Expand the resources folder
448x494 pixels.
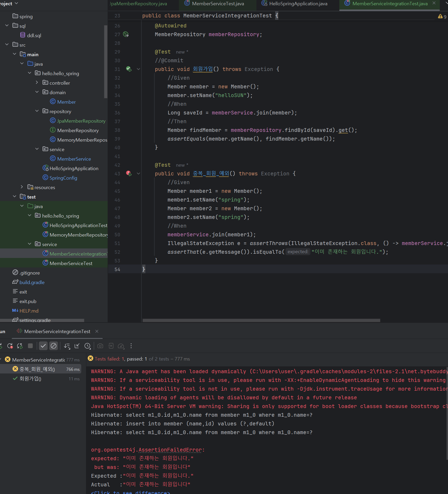(x=22, y=187)
